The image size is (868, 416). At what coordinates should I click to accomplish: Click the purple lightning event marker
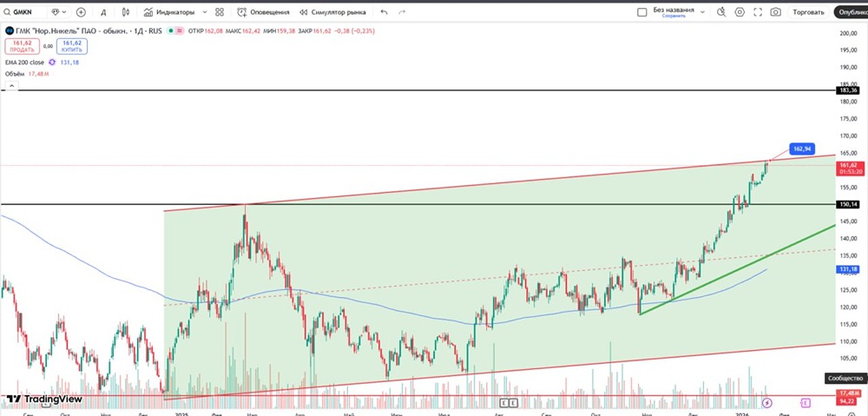pyautogui.click(x=766, y=402)
